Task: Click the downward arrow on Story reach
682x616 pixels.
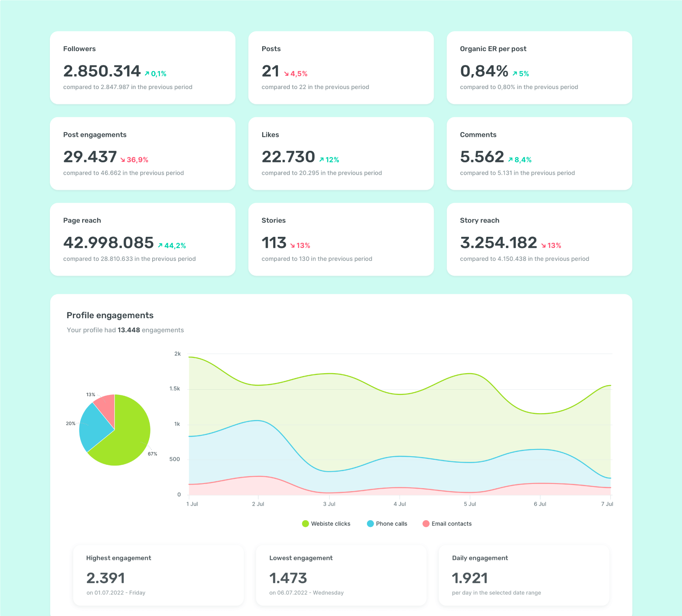Action: coord(544,245)
